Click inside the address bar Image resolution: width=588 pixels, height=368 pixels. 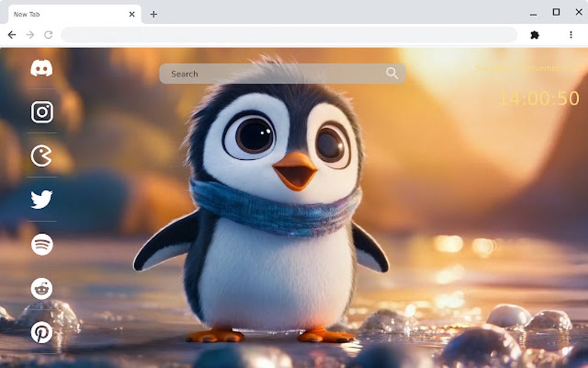pyautogui.click(x=288, y=35)
